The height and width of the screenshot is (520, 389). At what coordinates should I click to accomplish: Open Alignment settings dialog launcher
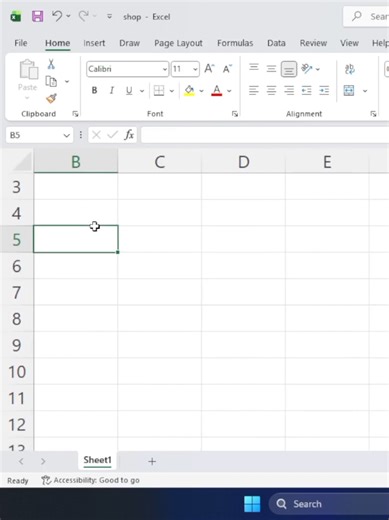coord(373,114)
